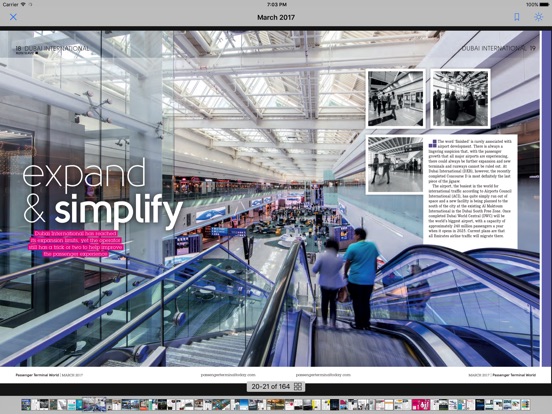
Task: Open the teal page thumbnail near start
Action: (x=79, y=404)
